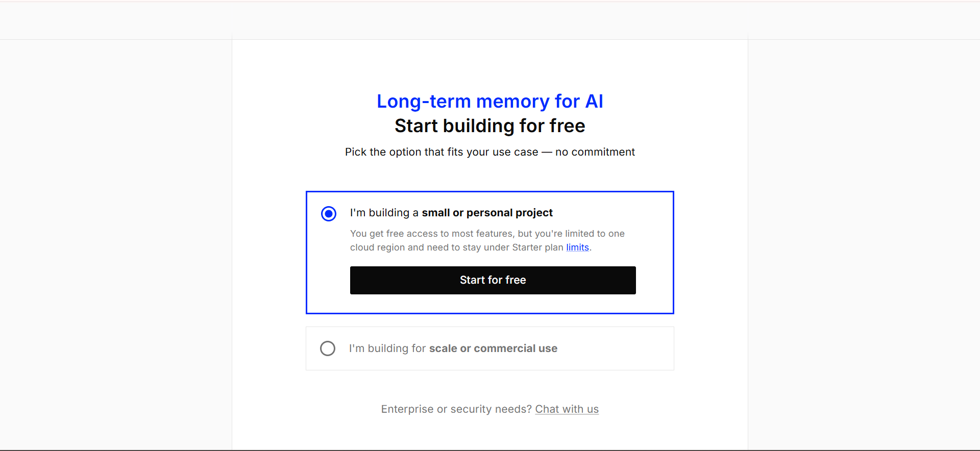
Task: Open the Chat with us link
Action: (567, 409)
